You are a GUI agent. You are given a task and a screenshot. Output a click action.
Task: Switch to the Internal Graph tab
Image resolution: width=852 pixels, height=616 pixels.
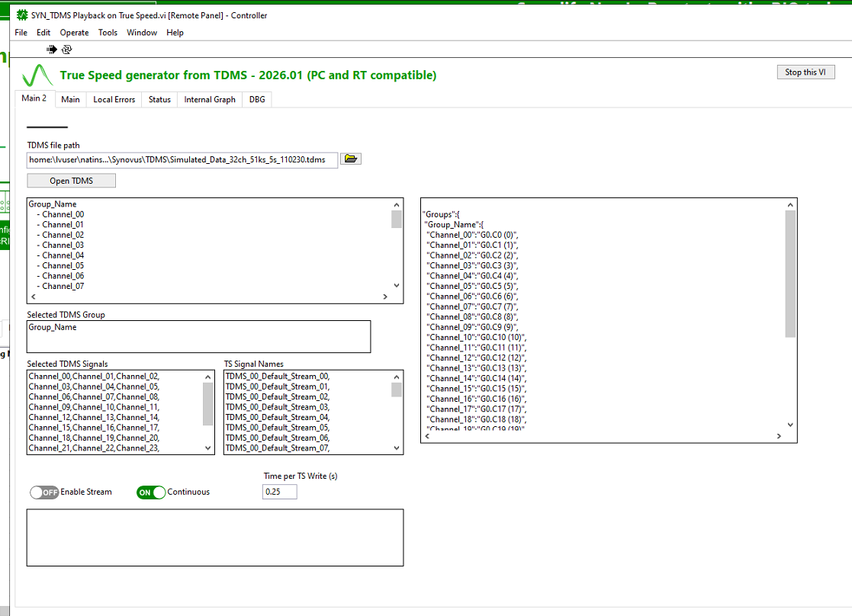pyautogui.click(x=210, y=99)
